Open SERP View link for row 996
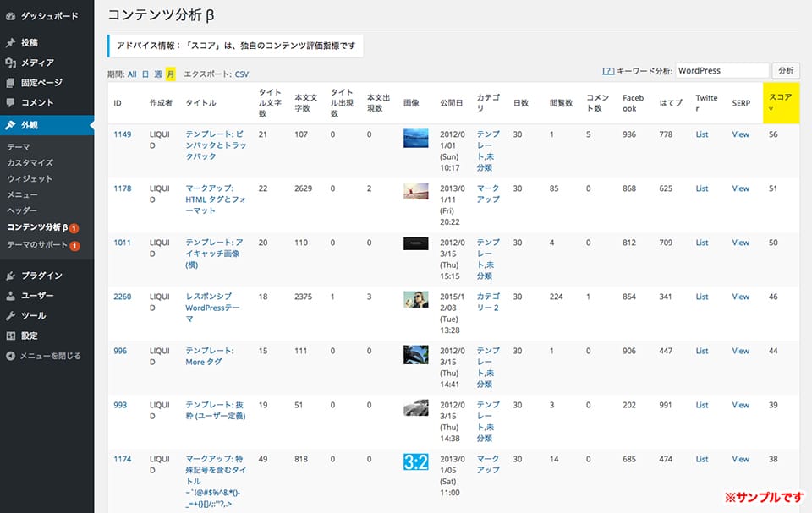The height and width of the screenshot is (513, 812). (741, 351)
